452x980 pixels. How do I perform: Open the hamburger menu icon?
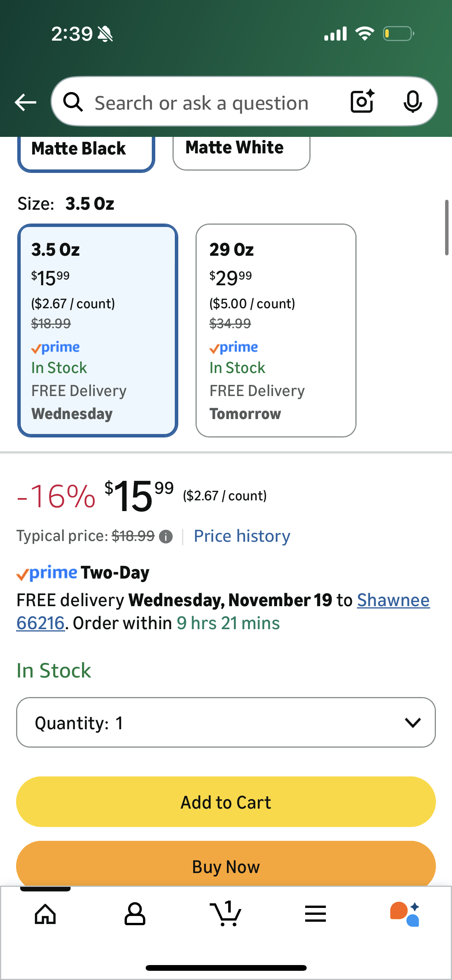pos(316,914)
